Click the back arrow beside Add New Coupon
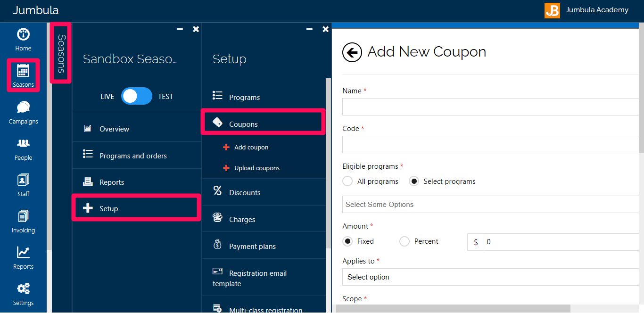Viewport: 644px width, 313px height. [352, 52]
